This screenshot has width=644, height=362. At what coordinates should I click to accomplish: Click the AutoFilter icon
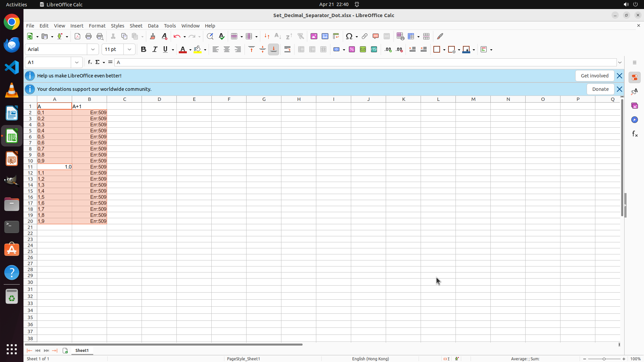click(x=301, y=36)
